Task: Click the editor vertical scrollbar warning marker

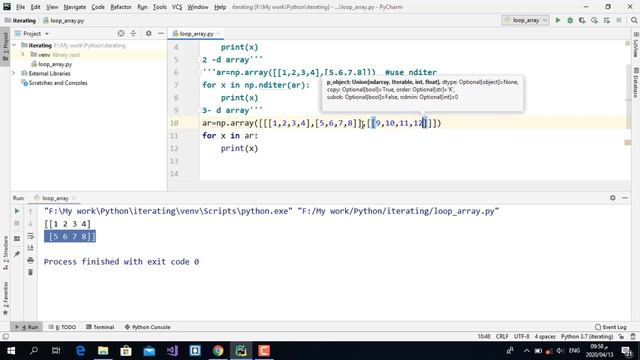Action: point(628,142)
